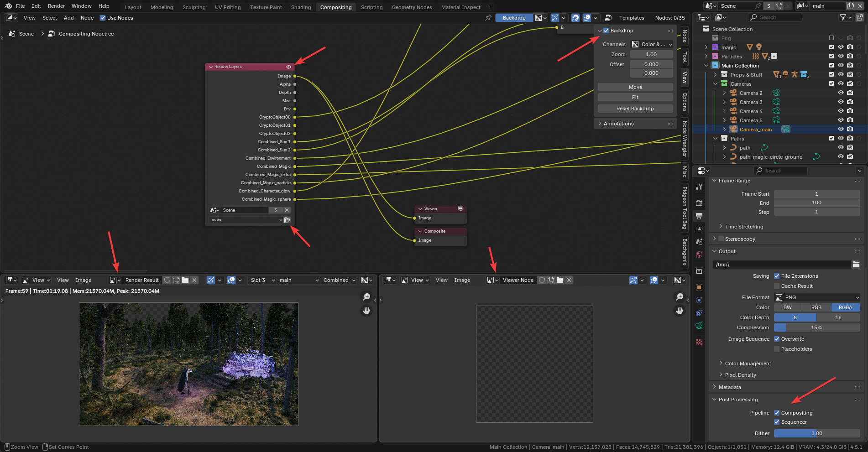Enable Cache Result checkbox

777,286
